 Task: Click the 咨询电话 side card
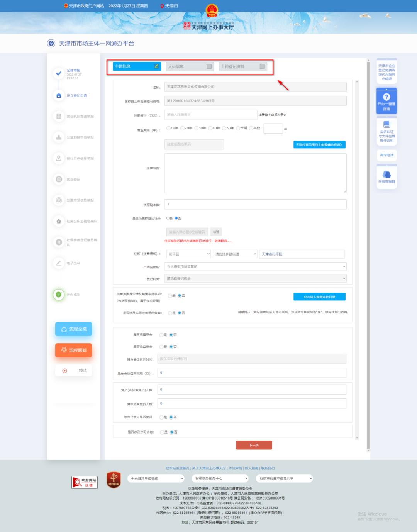click(386, 155)
